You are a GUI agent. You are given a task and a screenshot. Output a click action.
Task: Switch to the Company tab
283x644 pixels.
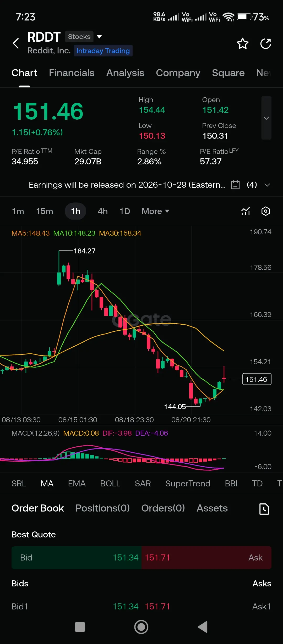pos(178,73)
